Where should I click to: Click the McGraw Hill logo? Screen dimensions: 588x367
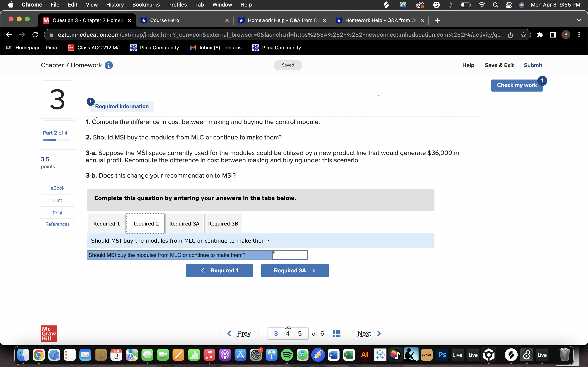pos(49,333)
